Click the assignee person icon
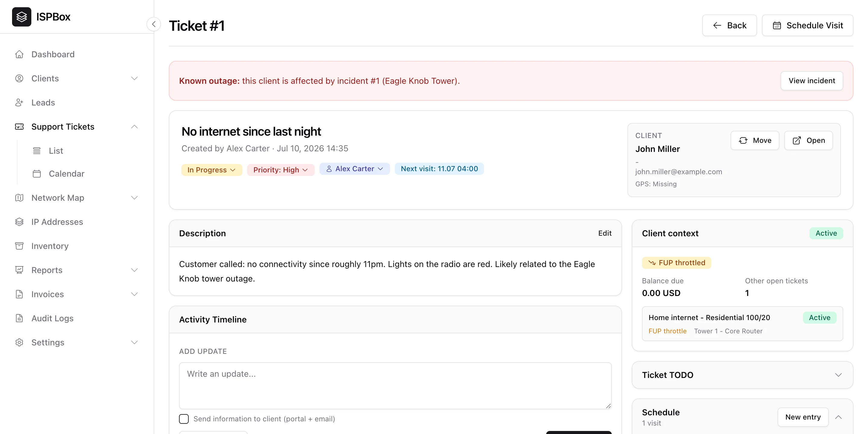This screenshot has width=868, height=434. pos(329,169)
